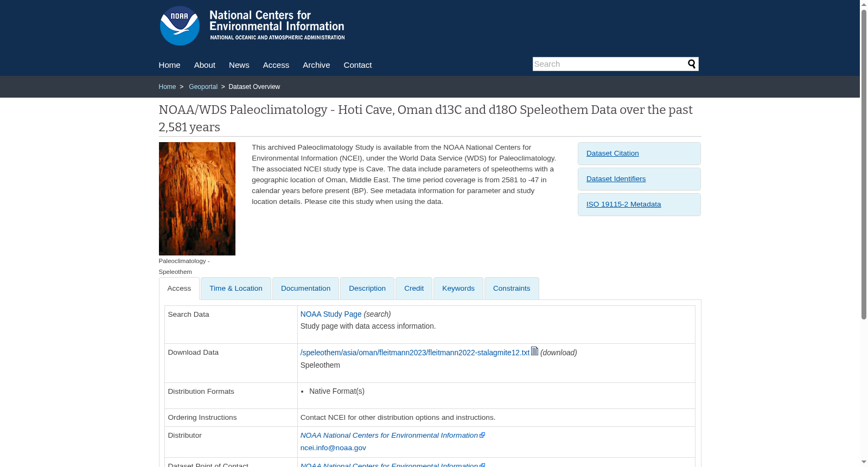Open the About navigation item
This screenshot has height=467, width=868.
205,65
